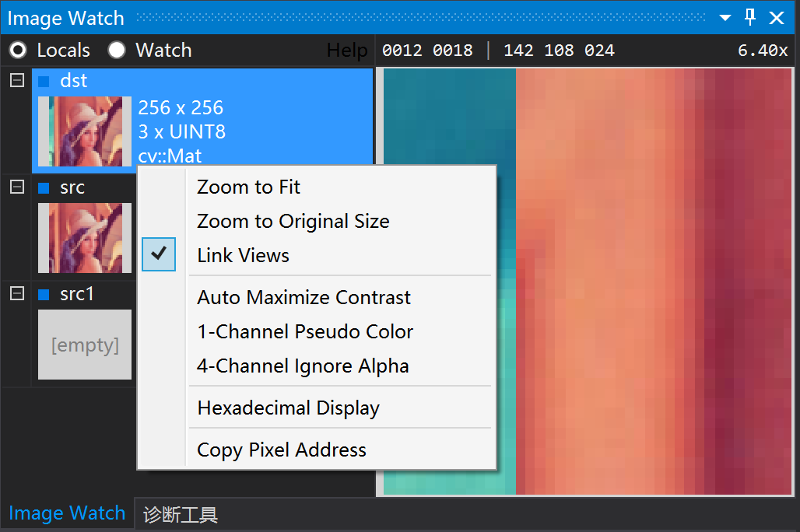
Task: Enable 1-Channel Pseudo Color
Action: (305, 331)
